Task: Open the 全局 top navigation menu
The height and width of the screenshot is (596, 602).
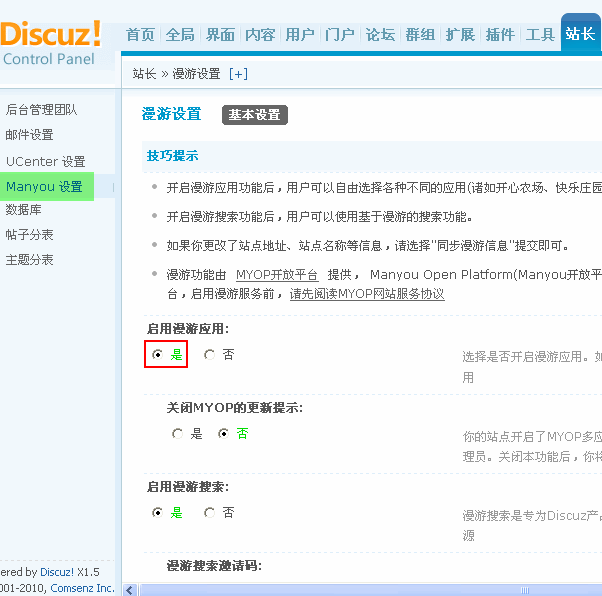Action: pyautogui.click(x=180, y=35)
